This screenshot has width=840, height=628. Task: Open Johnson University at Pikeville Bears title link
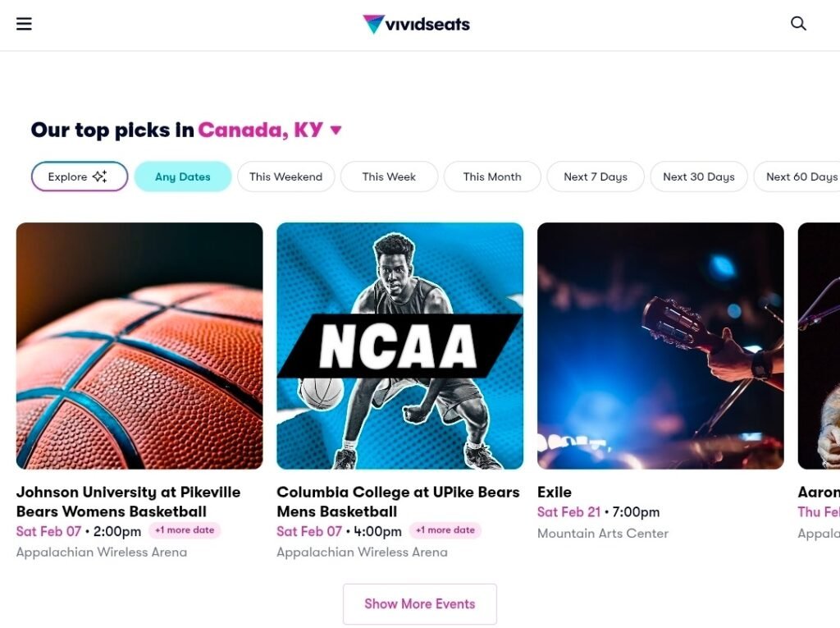(x=128, y=502)
